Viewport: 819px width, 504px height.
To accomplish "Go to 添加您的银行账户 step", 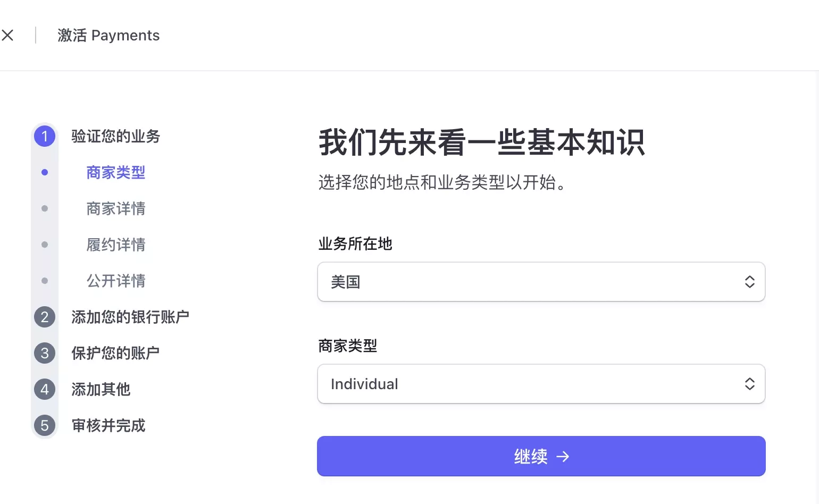I will tap(130, 317).
